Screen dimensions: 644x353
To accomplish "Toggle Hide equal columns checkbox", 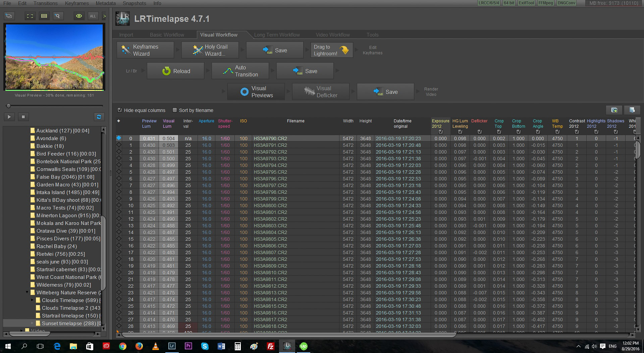I will (x=120, y=110).
